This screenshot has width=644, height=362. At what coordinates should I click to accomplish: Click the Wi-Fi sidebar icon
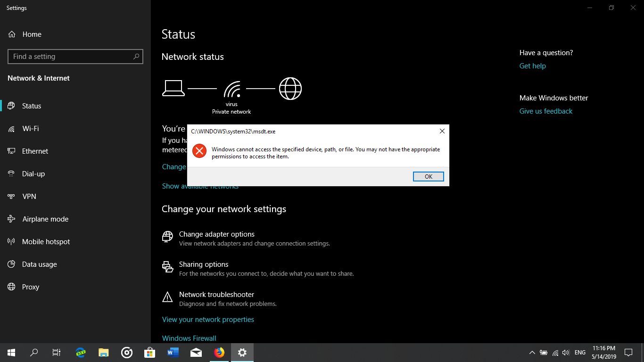(x=11, y=129)
